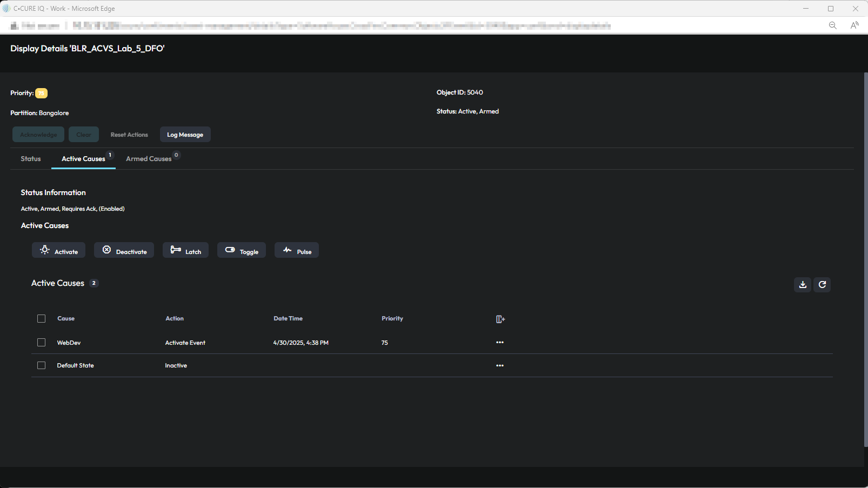This screenshot has height=488, width=868.
Task: Open the add columns icon
Action: pyautogui.click(x=500, y=319)
